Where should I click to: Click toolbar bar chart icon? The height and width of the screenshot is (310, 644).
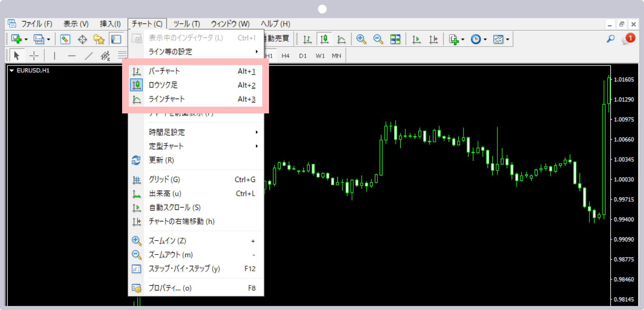click(x=307, y=39)
